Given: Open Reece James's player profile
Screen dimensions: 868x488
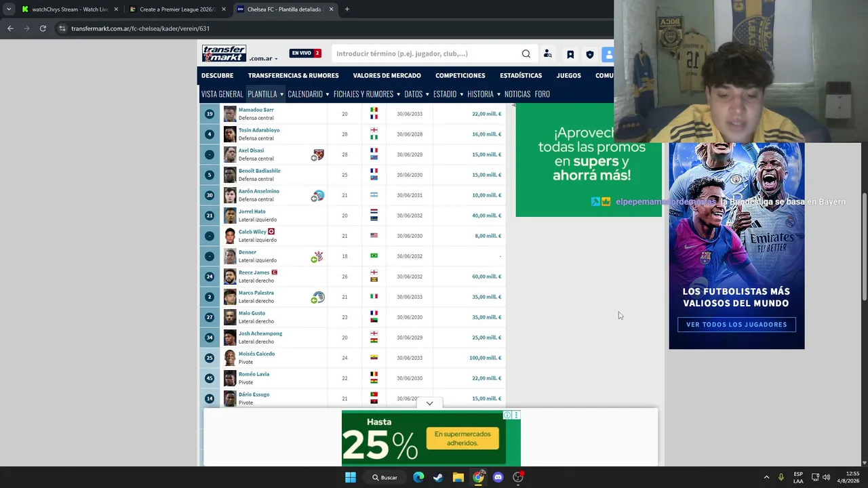Looking at the screenshot, I should tap(254, 272).
